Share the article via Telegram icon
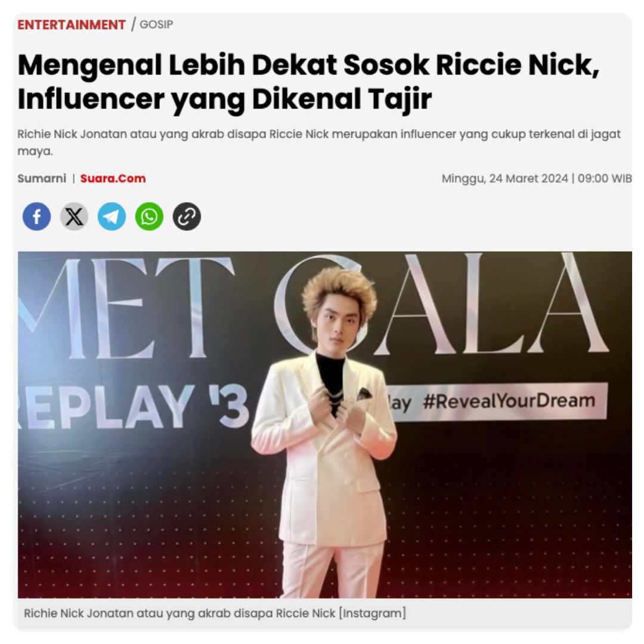Viewport: 644px width, 644px height. 112,216
